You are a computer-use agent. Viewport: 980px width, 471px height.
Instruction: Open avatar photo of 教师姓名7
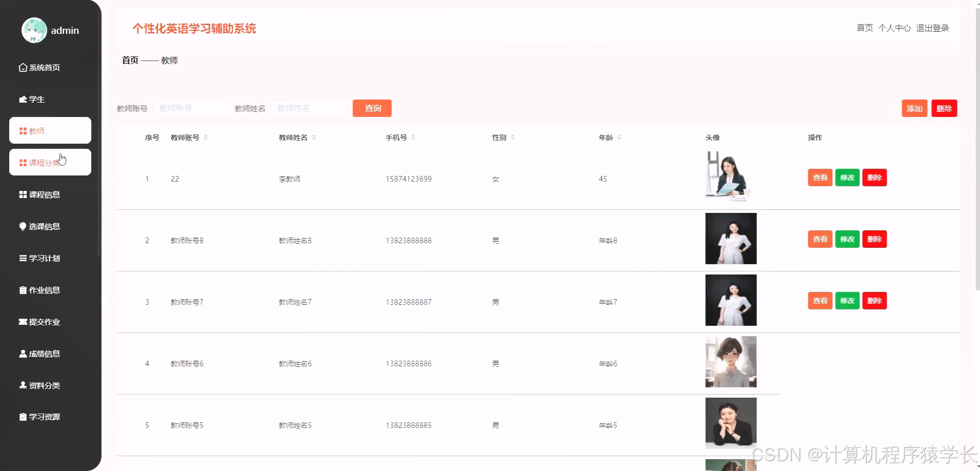731,300
